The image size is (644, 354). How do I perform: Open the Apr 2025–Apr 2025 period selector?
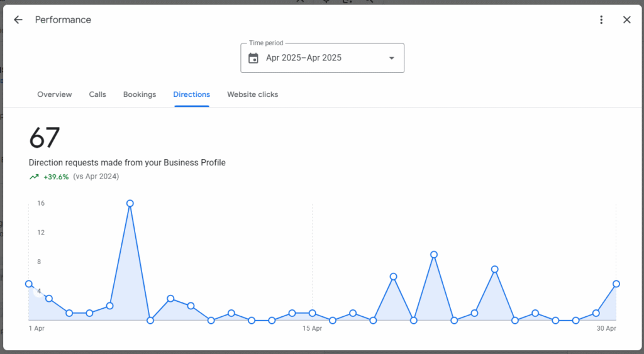click(323, 58)
